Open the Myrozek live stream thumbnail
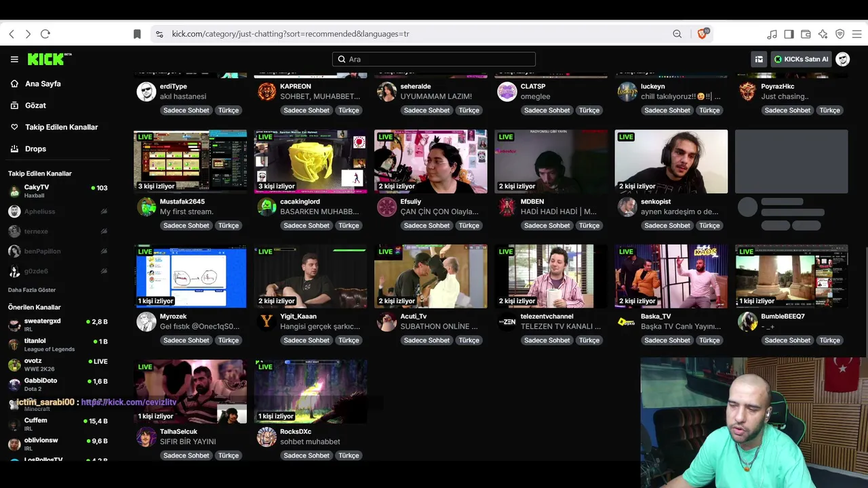The width and height of the screenshot is (868, 488). tap(191, 277)
